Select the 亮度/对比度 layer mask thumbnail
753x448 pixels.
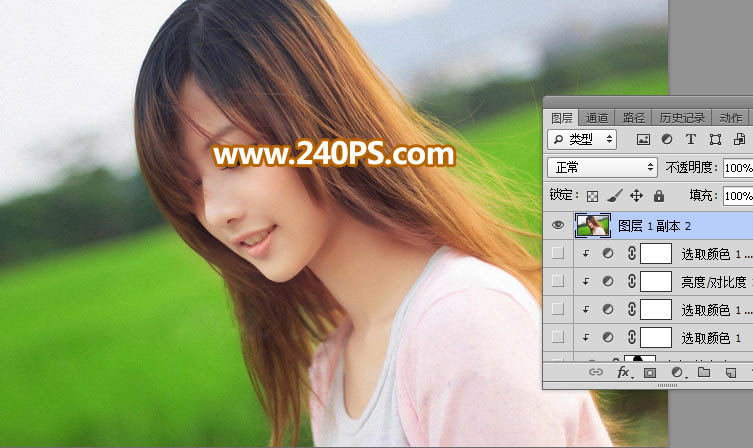coord(656,281)
